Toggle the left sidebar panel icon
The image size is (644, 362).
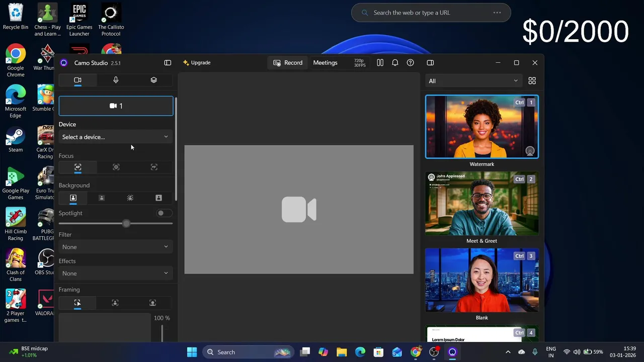[168, 63]
